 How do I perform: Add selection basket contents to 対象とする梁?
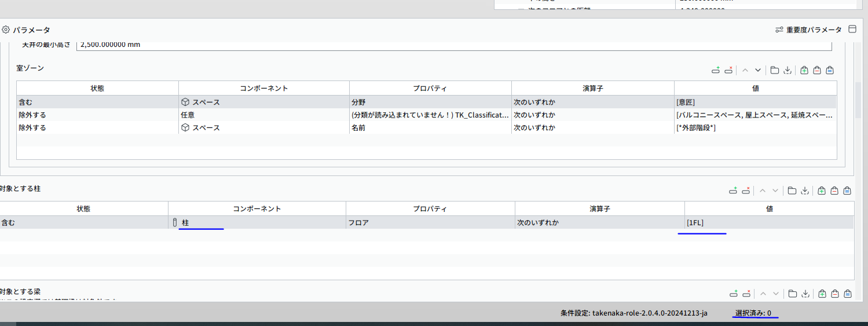(x=822, y=294)
